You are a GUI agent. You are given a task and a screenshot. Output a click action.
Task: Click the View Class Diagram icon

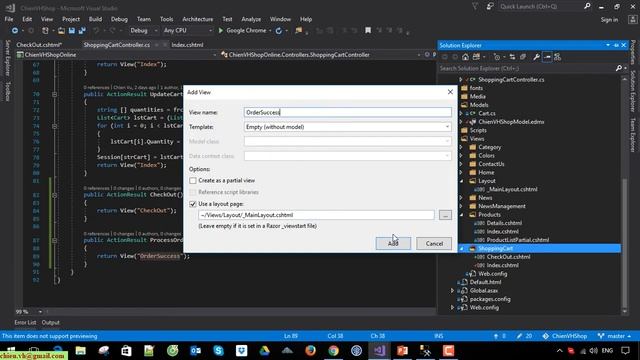point(558,57)
